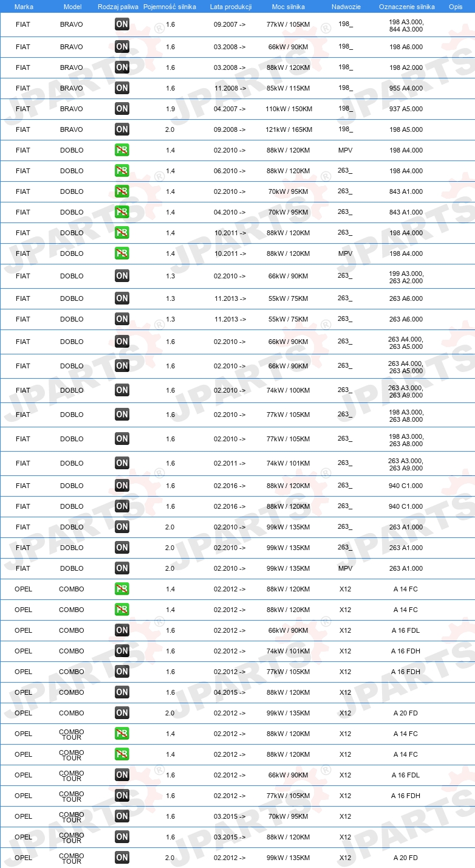
Task: Click ON icon in Bravo 11.2008 row
Action: coord(122,88)
